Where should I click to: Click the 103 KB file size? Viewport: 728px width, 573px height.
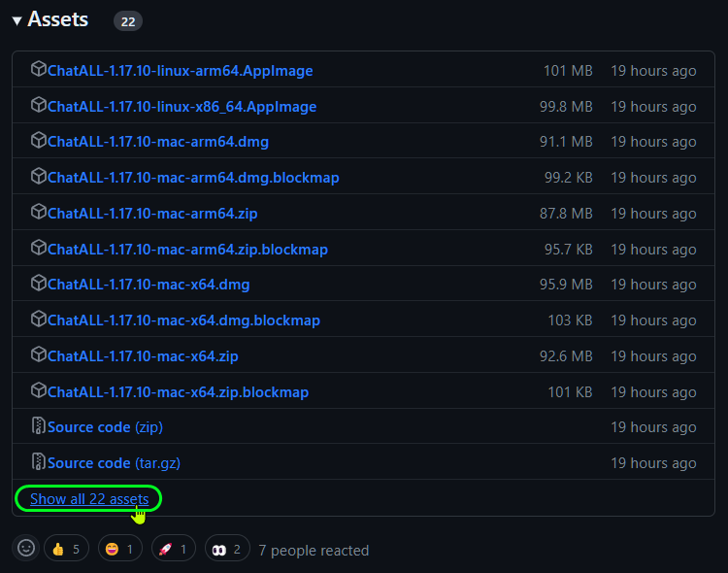(570, 320)
